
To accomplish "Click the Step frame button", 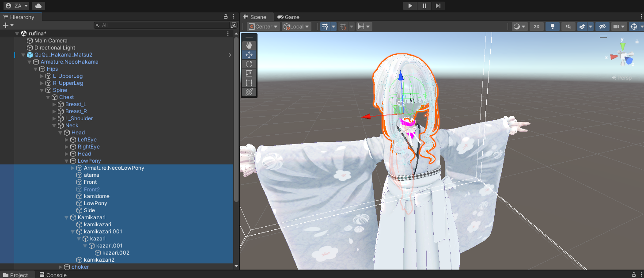I will click(438, 6).
